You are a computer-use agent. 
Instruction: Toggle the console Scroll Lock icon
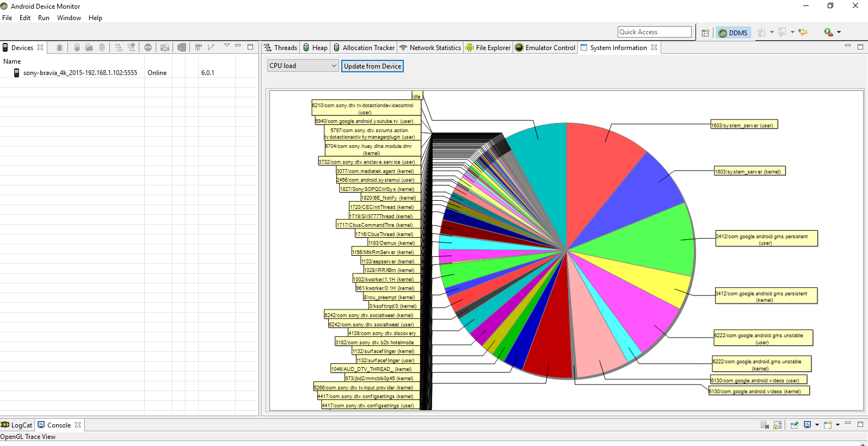coord(777,425)
